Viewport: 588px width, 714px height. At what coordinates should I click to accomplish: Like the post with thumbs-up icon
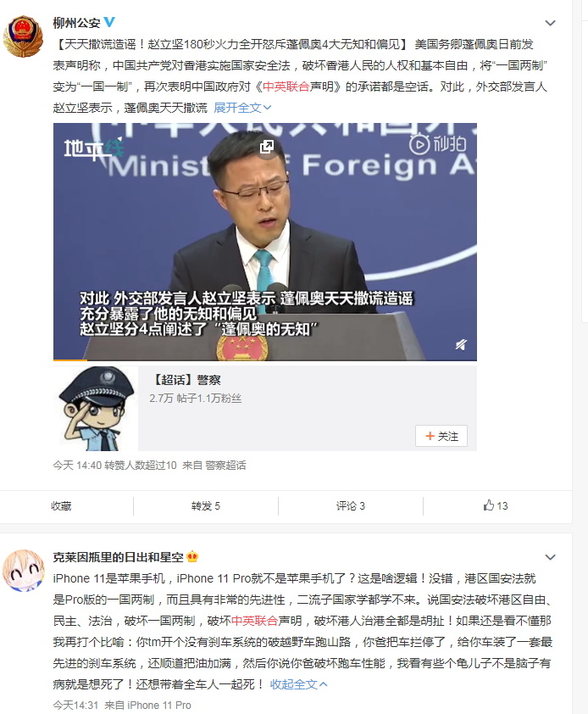[496, 506]
